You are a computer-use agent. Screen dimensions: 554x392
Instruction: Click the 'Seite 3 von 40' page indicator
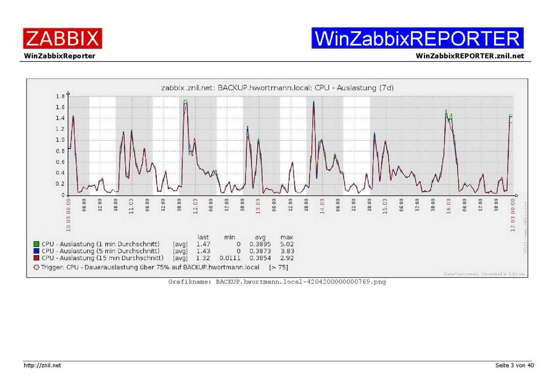[514, 366]
